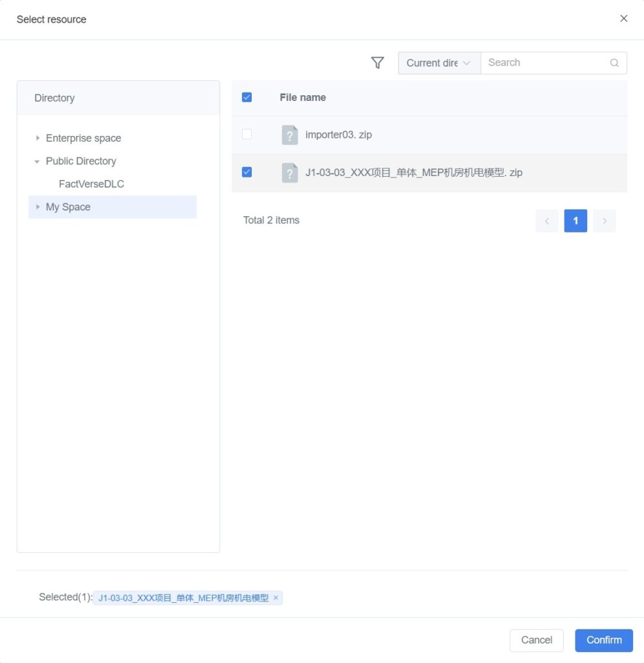Toggle the select-all checkbox in header
This screenshot has height=663, width=644.
(247, 96)
